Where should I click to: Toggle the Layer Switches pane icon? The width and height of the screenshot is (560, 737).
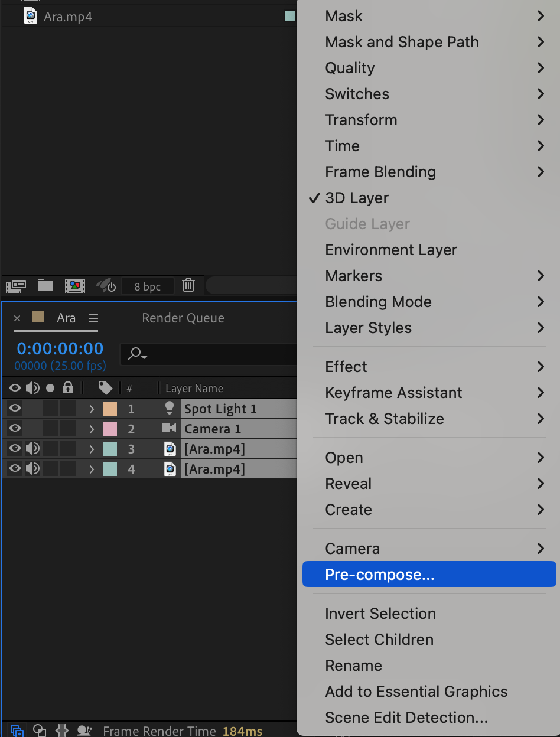17,731
